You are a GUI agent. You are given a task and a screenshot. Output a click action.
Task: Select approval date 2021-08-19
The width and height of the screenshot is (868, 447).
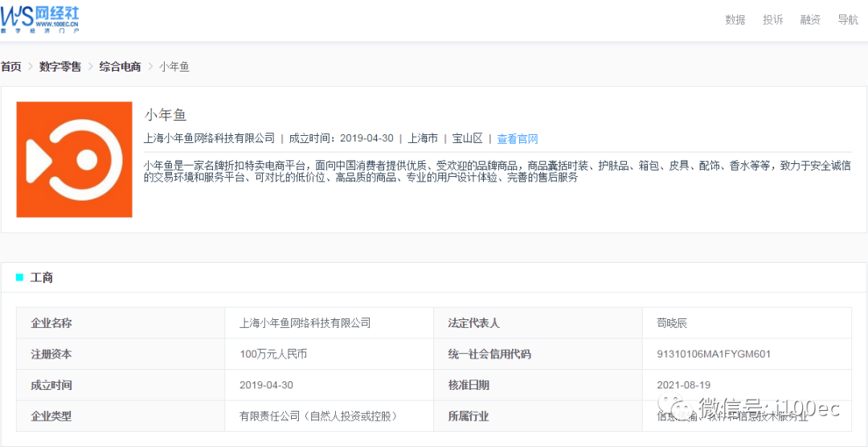coord(684,385)
